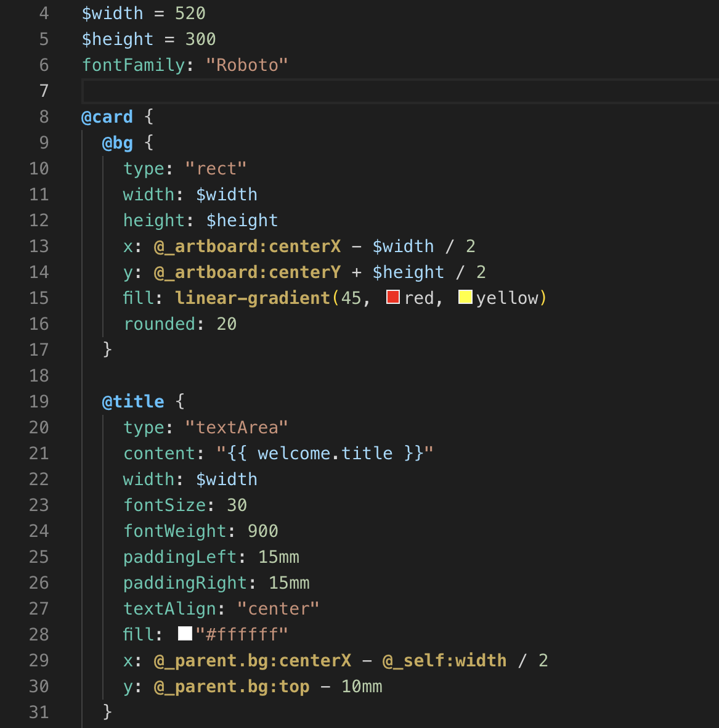Click the @title block name
This screenshot has width=719, height=728.
133,402
